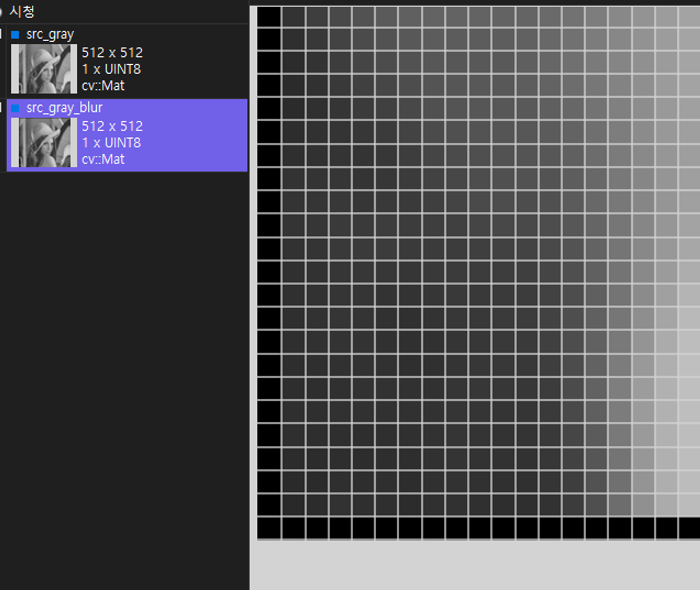Open the src_gray_blur Lena thumbnail

click(44, 142)
